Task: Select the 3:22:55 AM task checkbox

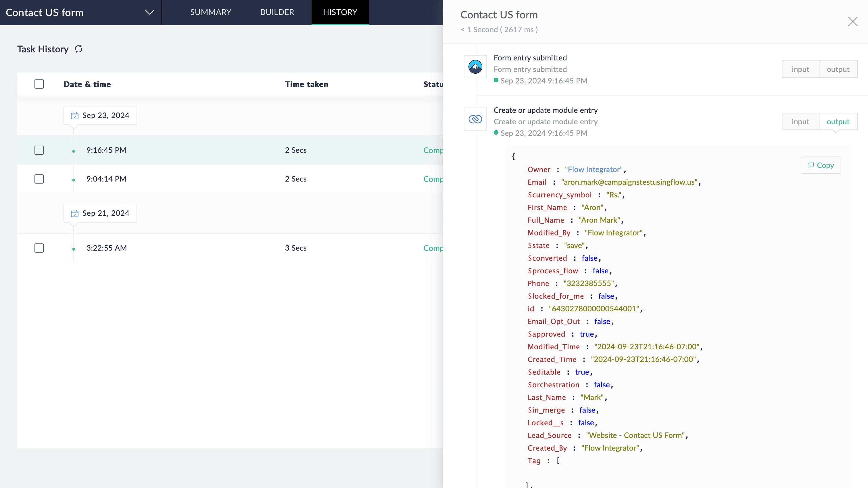Action: pyautogui.click(x=39, y=248)
